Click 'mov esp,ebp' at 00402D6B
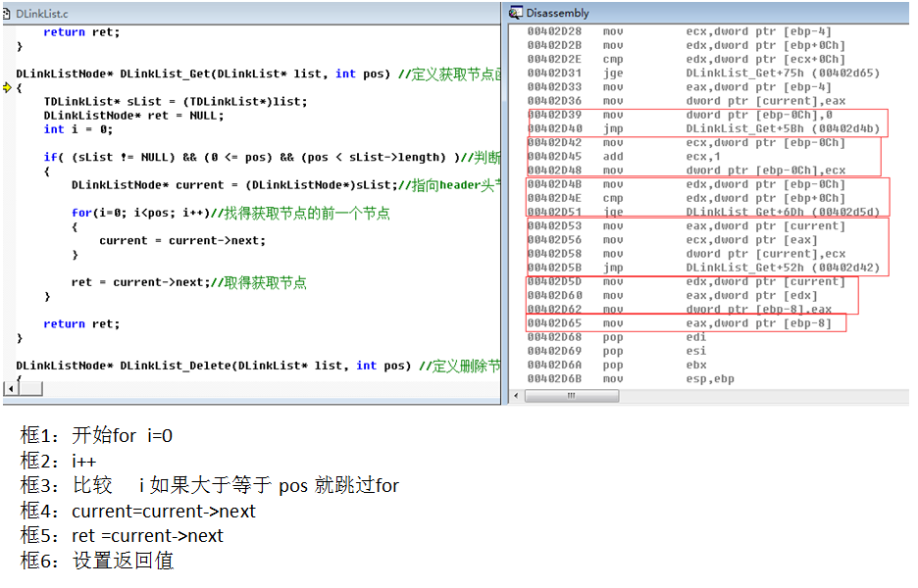 click(x=631, y=379)
